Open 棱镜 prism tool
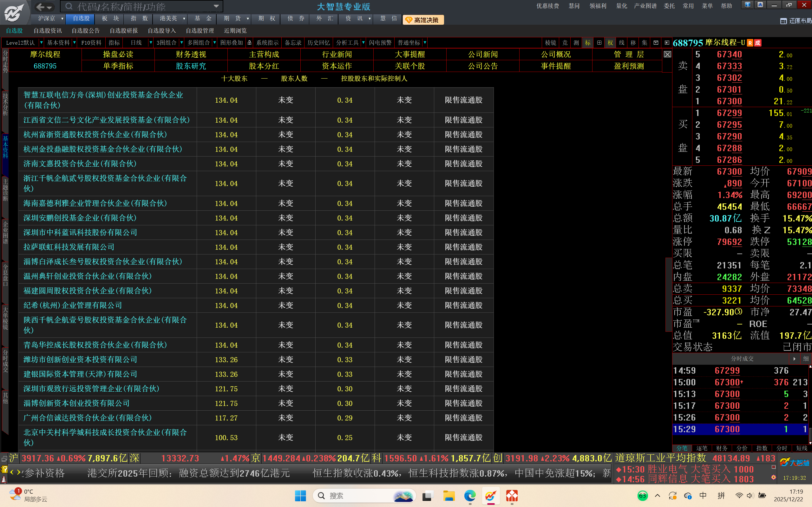 click(550, 42)
